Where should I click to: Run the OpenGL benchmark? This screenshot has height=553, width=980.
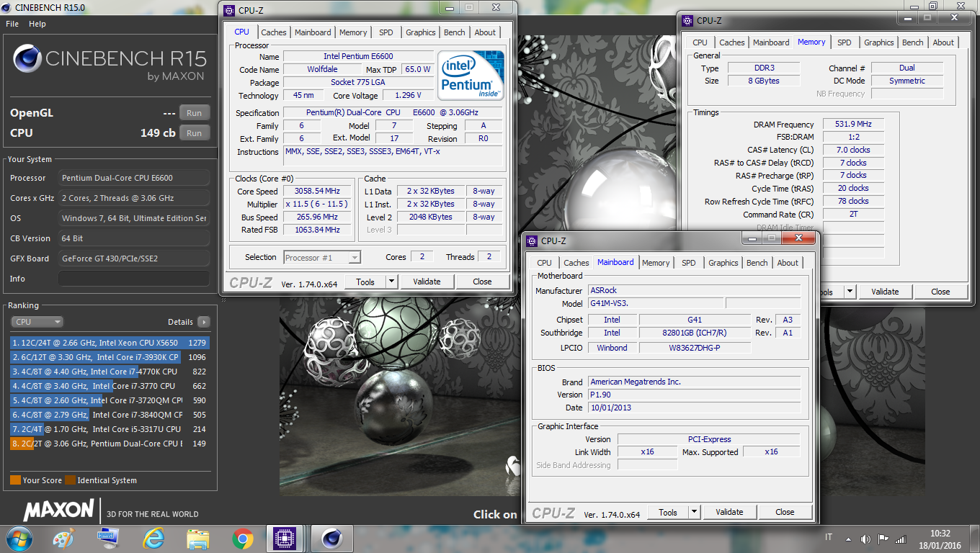click(195, 113)
